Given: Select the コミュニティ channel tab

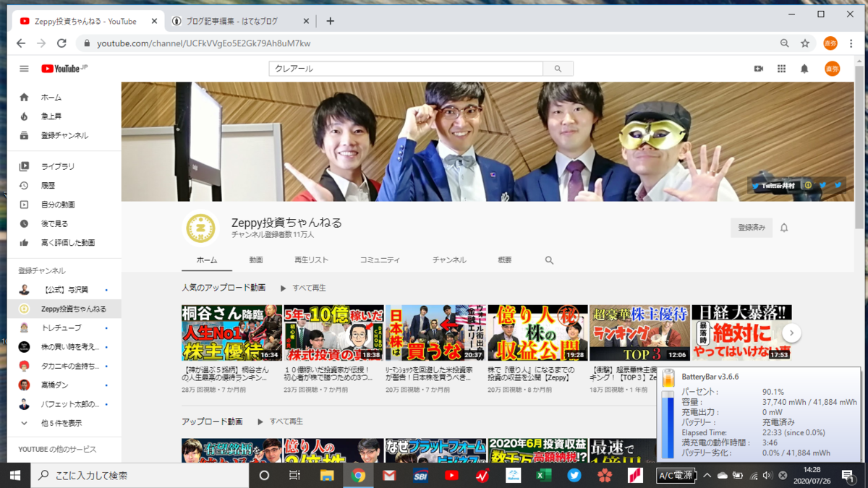Looking at the screenshot, I should click(x=380, y=260).
